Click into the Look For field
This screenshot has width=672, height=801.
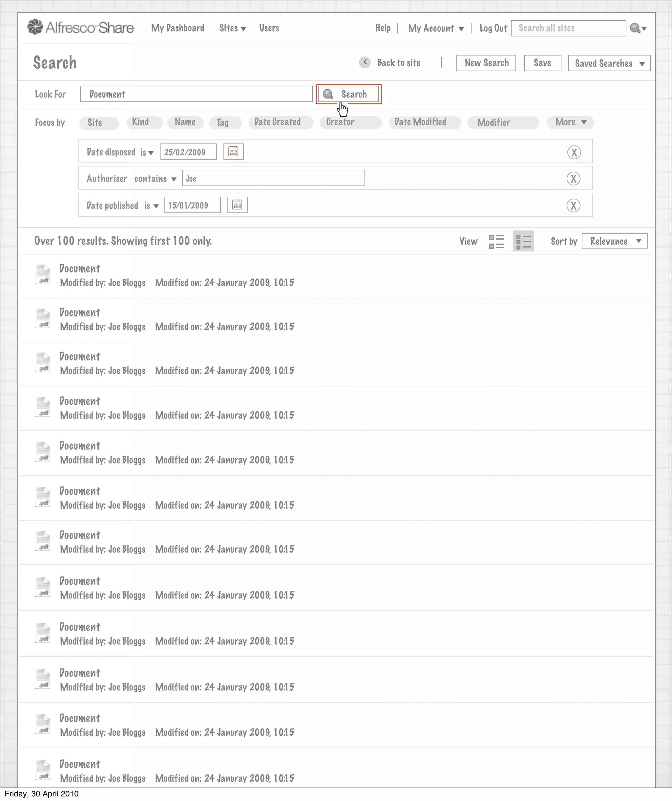pos(196,94)
